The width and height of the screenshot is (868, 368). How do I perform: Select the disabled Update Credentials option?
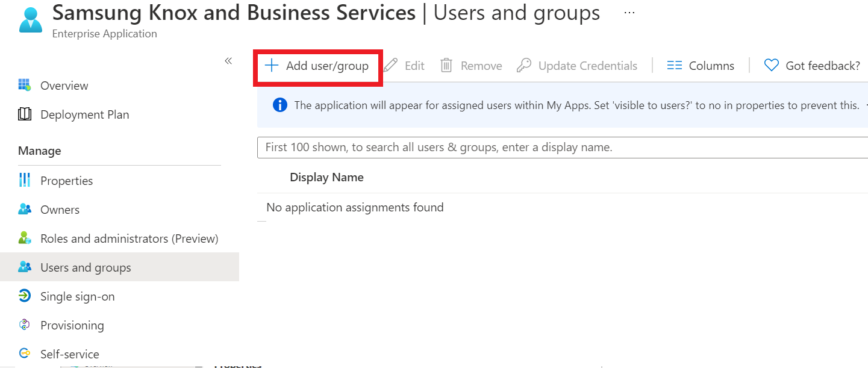[x=576, y=65]
